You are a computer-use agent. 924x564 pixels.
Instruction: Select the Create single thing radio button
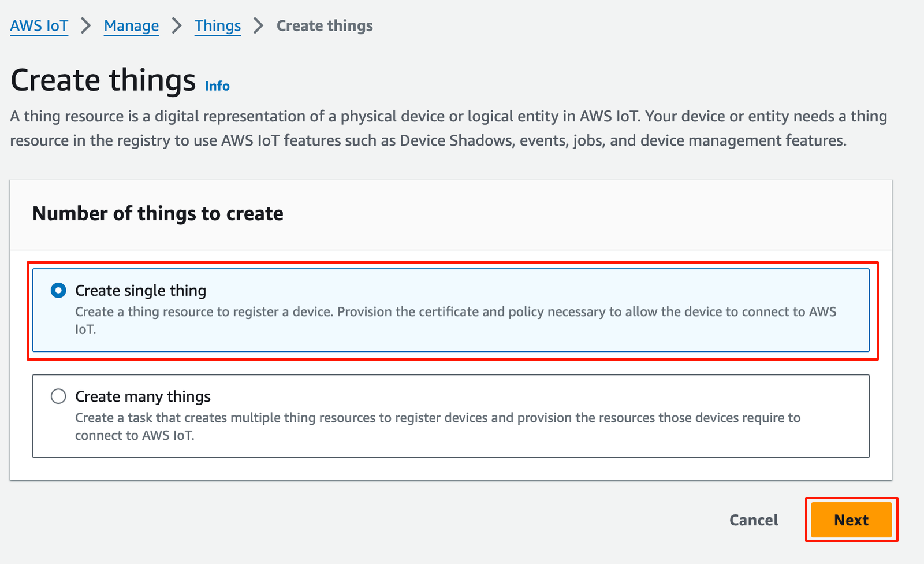coord(58,290)
